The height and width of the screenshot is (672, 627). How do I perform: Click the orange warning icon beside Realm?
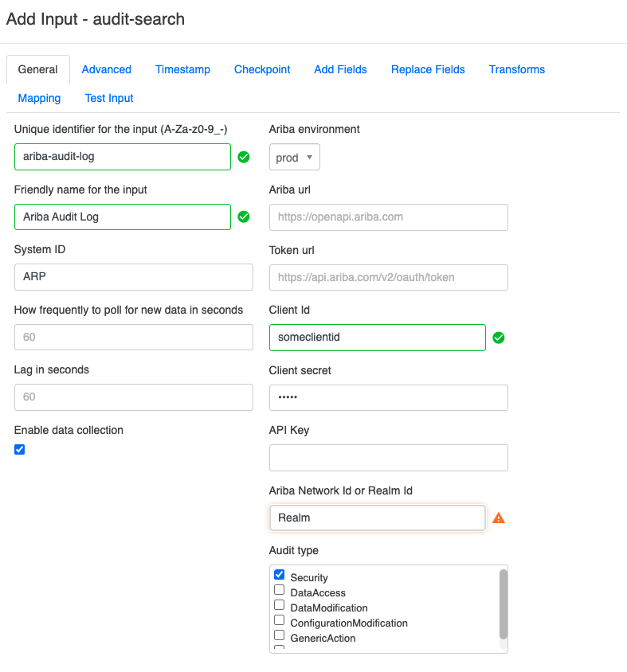pyautogui.click(x=499, y=518)
